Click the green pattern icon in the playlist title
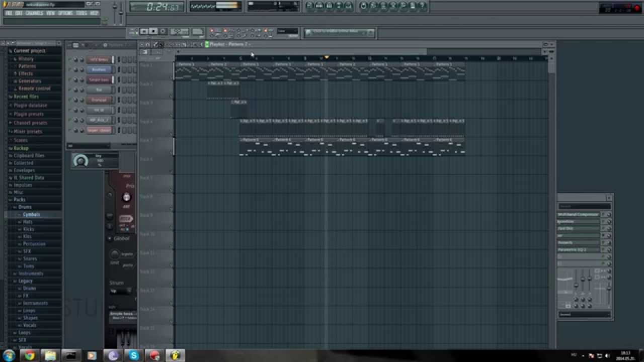The image size is (644, 362). pos(207,45)
